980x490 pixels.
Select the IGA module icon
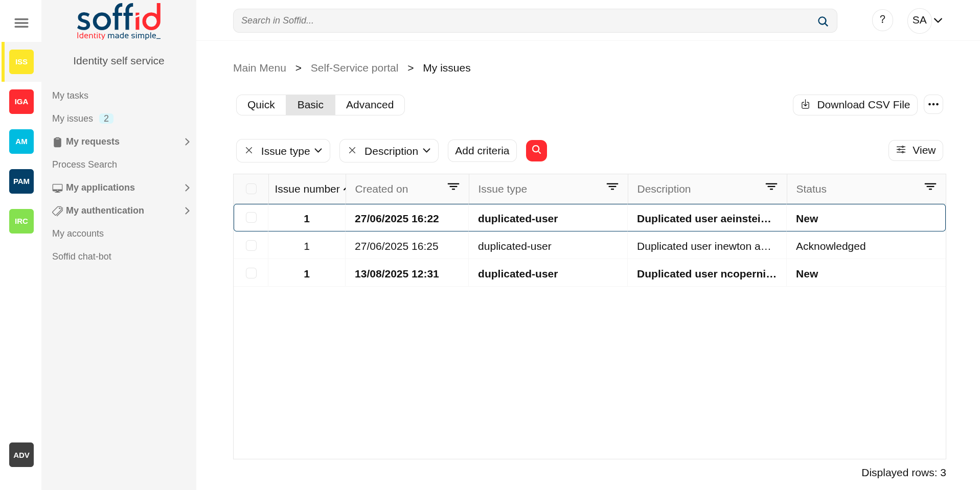point(21,102)
